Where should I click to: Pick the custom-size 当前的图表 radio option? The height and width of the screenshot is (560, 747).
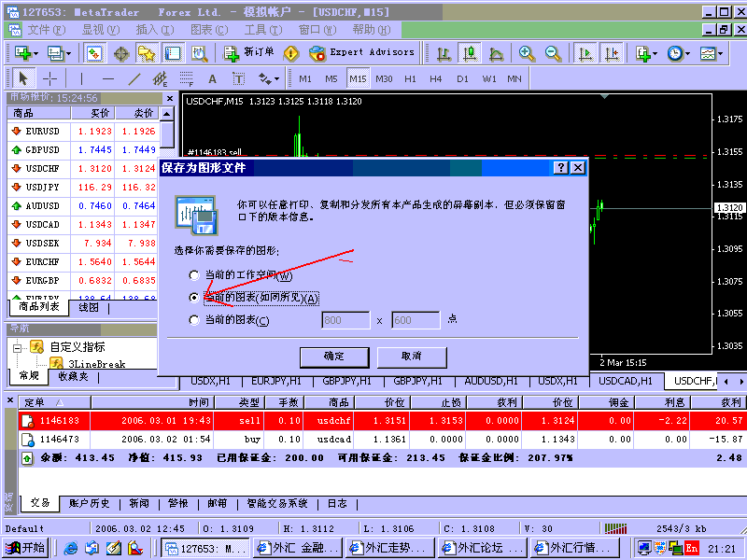[x=194, y=320]
